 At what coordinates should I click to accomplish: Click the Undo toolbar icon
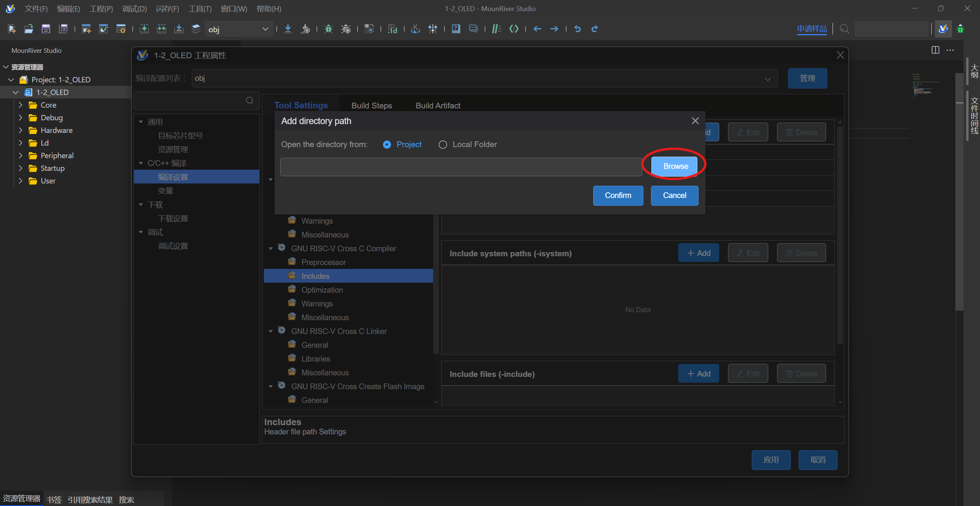click(578, 29)
